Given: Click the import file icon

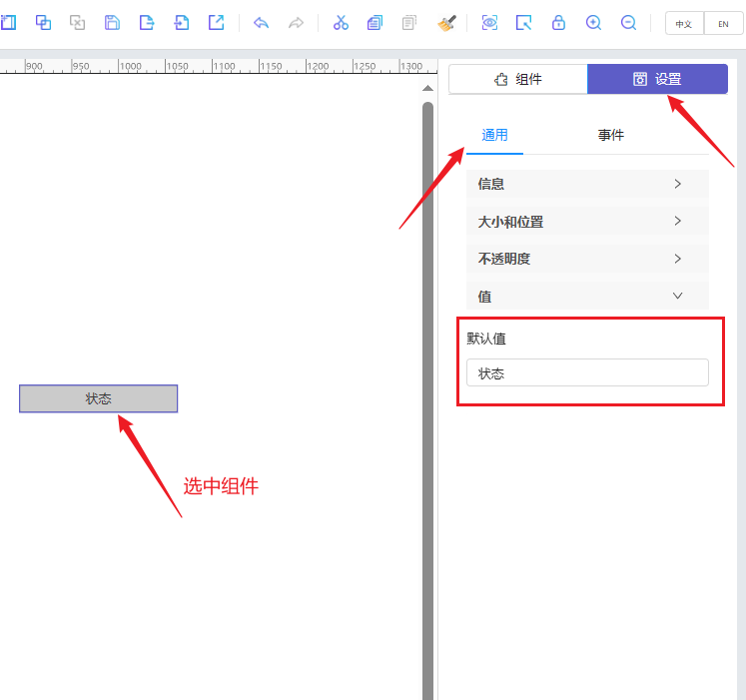Looking at the screenshot, I should [x=182, y=22].
